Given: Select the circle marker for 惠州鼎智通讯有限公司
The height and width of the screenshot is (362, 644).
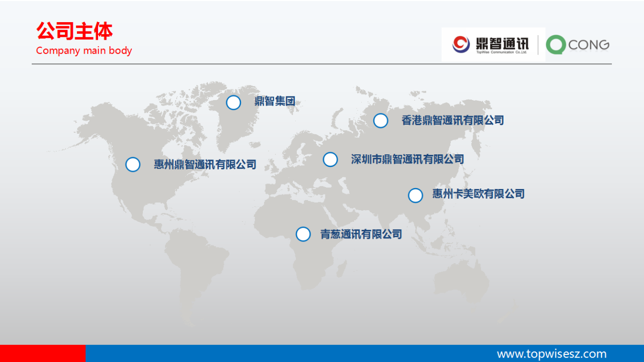Looking at the screenshot, I should click(133, 164).
